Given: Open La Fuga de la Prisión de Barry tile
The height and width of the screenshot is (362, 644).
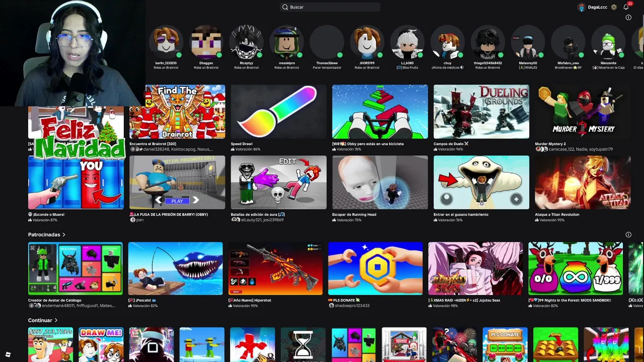Looking at the screenshot, I should pyautogui.click(x=177, y=182).
